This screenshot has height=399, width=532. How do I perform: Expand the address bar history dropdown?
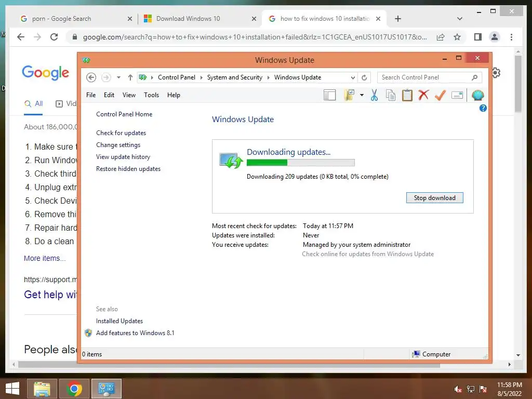click(x=353, y=78)
